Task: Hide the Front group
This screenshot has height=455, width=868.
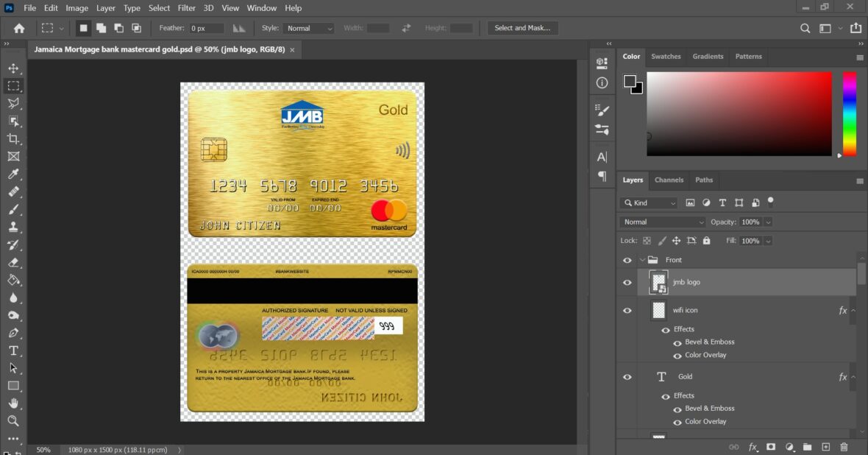Action: (x=627, y=260)
